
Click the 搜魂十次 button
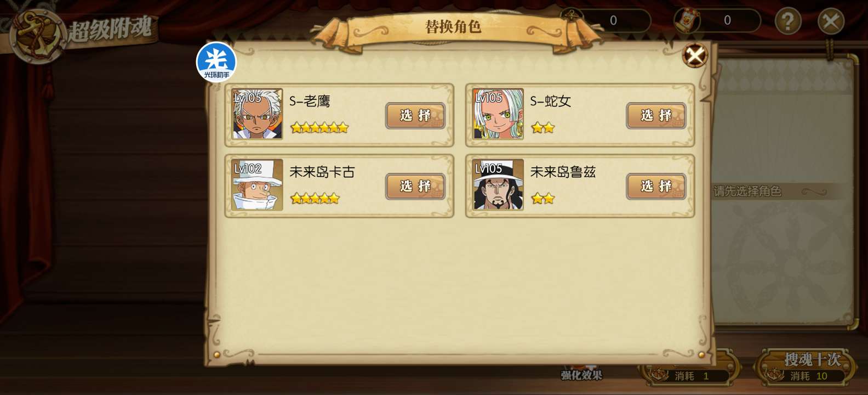(806, 366)
